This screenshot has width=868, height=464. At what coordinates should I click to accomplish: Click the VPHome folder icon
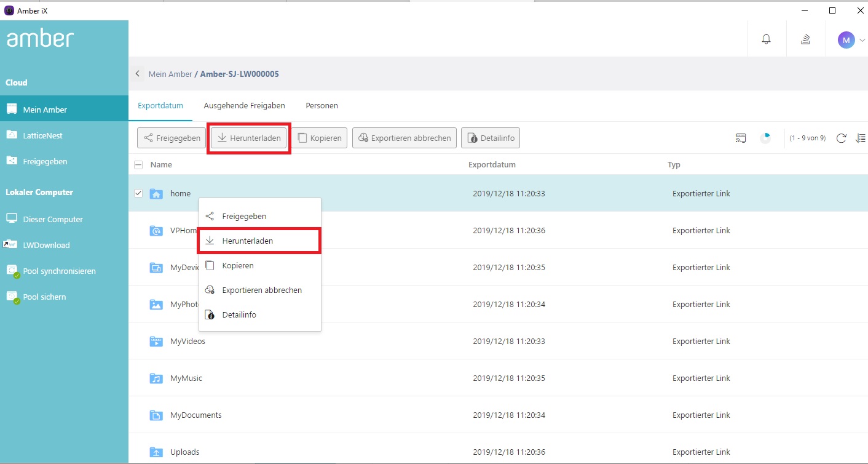click(x=156, y=231)
